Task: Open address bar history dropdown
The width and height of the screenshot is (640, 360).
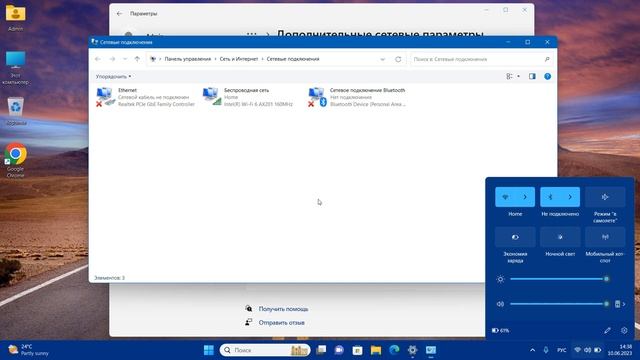Action: point(382,59)
